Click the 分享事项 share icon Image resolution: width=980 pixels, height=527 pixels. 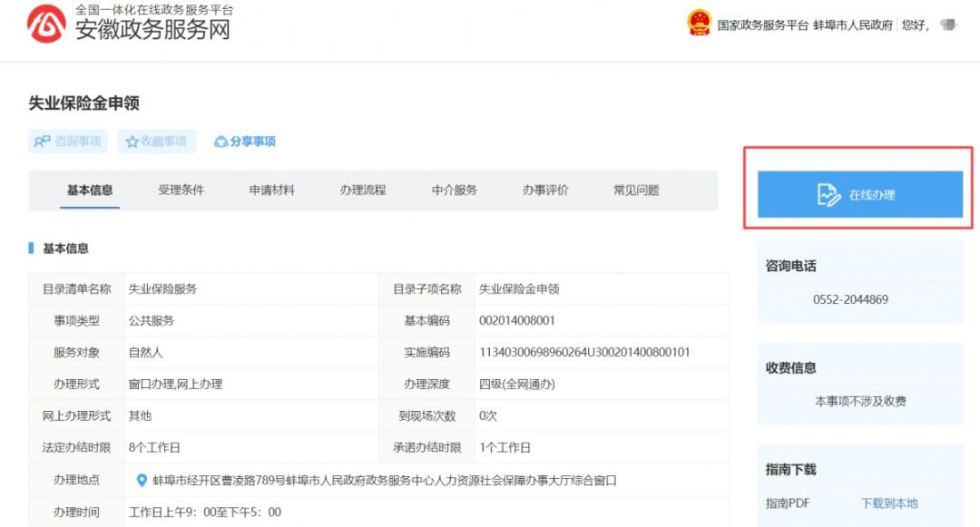point(220,142)
